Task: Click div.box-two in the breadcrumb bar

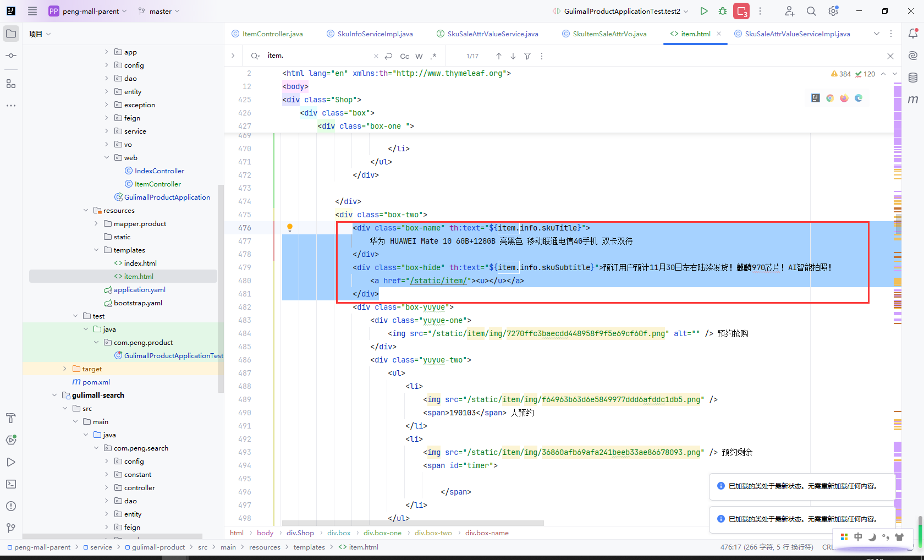Action: tap(433, 533)
